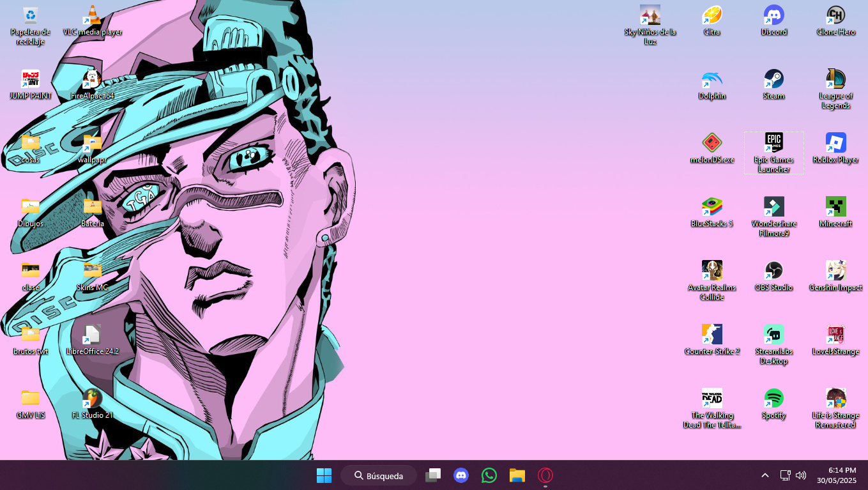Select the Steam desktop shortcut
The image size is (868, 490).
(x=774, y=85)
